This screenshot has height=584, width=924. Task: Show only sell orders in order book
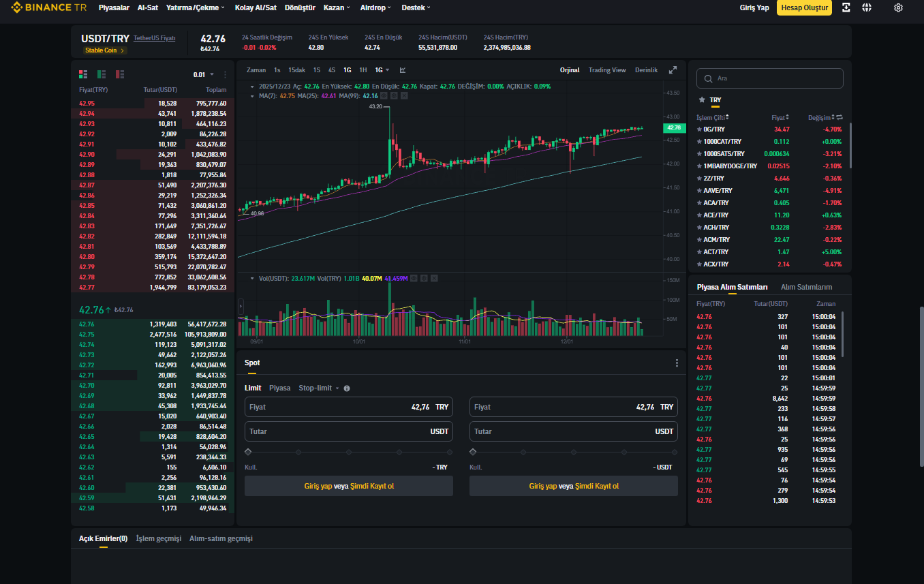click(120, 74)
